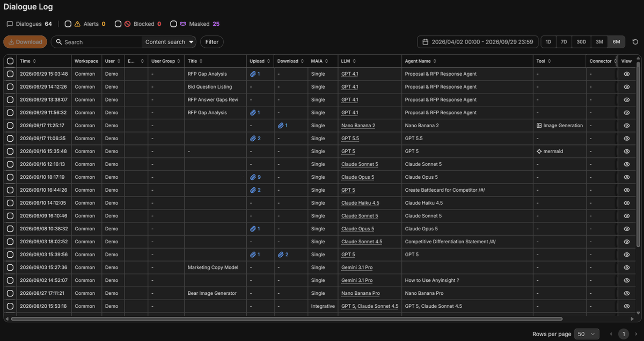Open the 9 uploads paperclip in Claude Opus 5 row

pyautogui.click(x=255, y=177)
